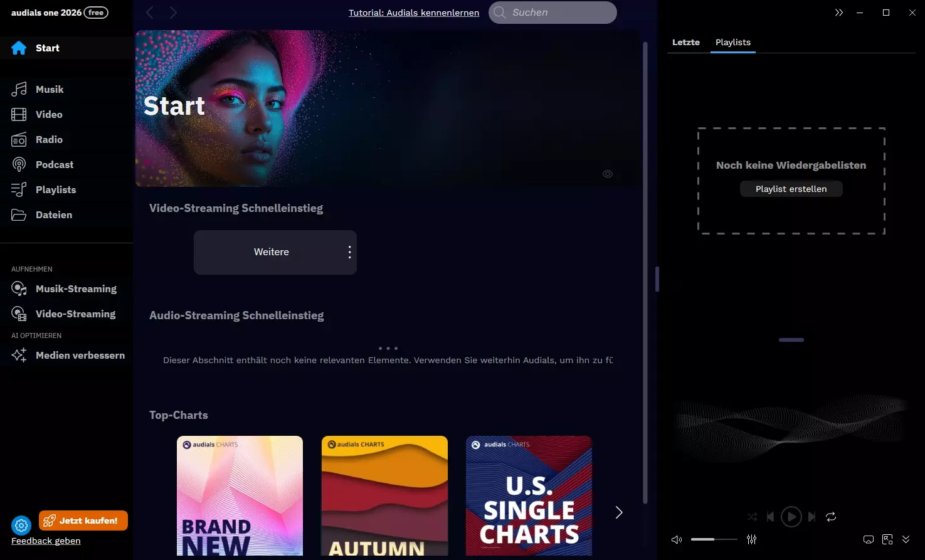Viewport: 925px width, 560px height.
Task: Click the Suchen search field
Action: [552, 13]
